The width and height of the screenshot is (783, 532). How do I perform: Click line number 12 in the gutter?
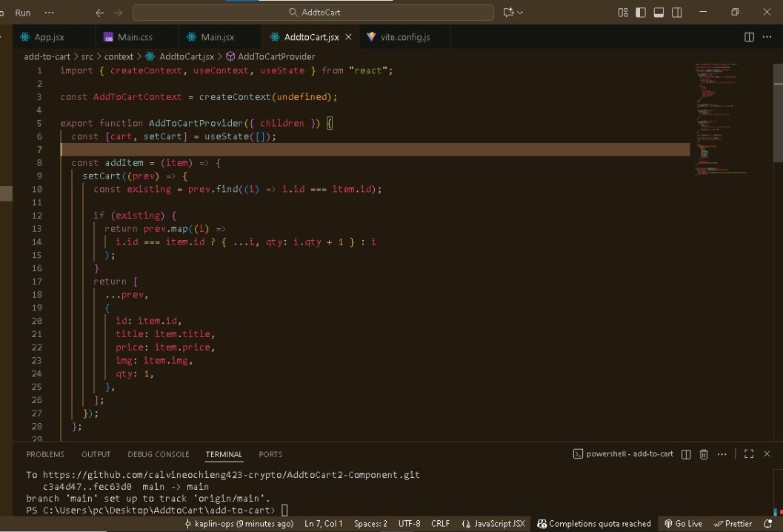pos(37,216)
